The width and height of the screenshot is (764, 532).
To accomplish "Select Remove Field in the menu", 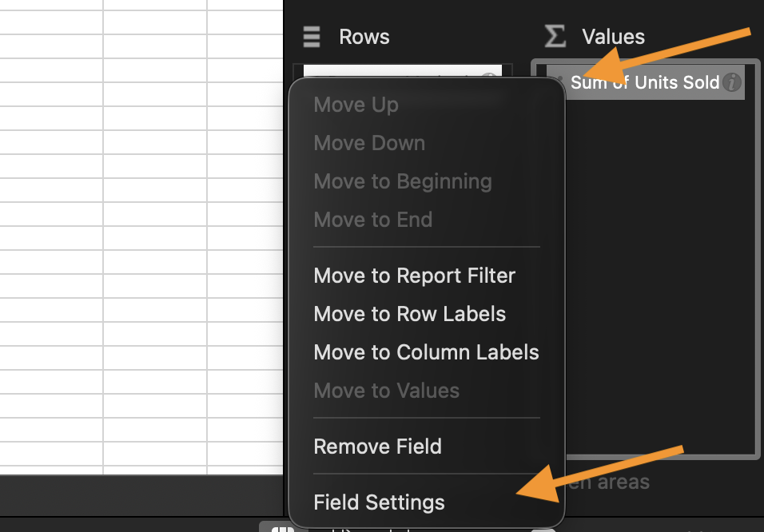I will pyautogui.click(x=377, y=446).
